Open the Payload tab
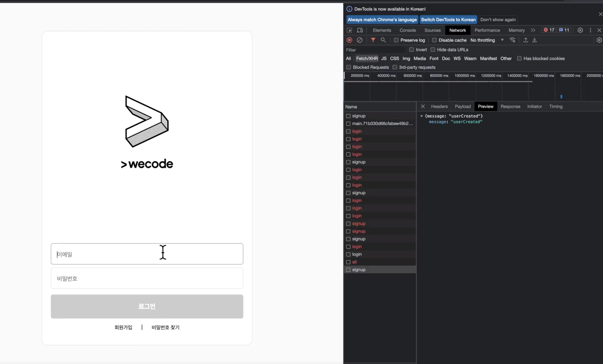Screen dimensions: 603x364 tap(463, 106)
